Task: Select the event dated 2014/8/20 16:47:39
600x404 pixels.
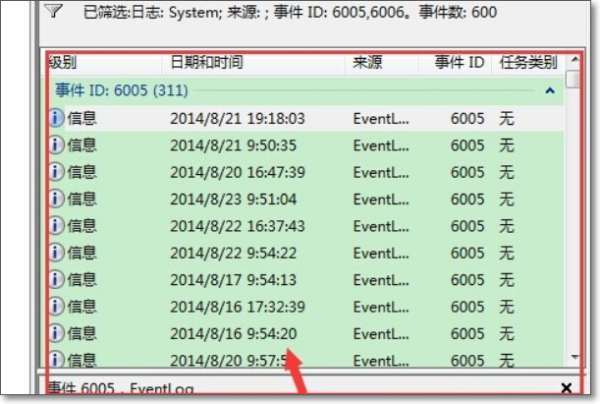Action: pos(306,172)
